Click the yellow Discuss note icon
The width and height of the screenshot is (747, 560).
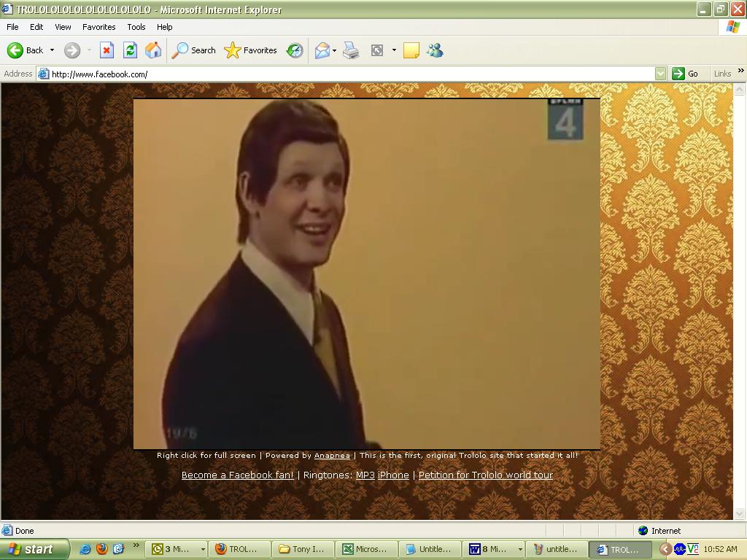tap(411, 50)
